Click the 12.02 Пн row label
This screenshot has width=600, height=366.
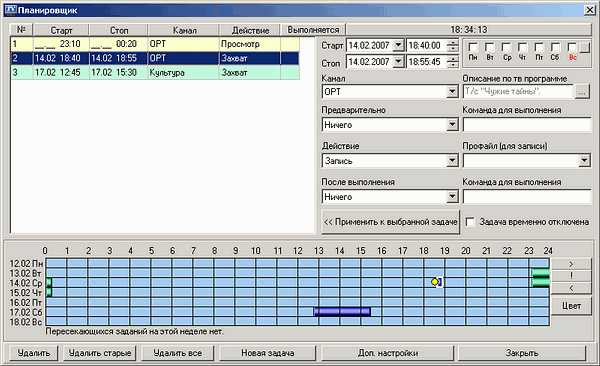coord(26,264)
